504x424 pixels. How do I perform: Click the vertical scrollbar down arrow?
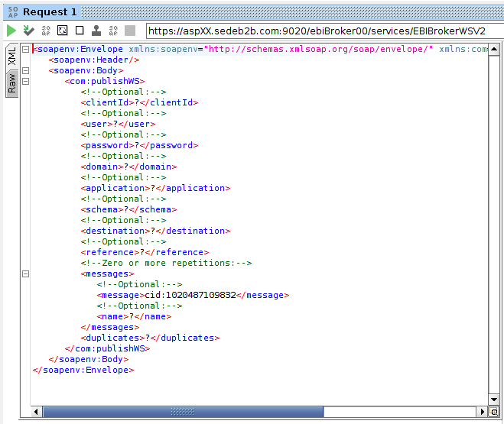[494, 399]
